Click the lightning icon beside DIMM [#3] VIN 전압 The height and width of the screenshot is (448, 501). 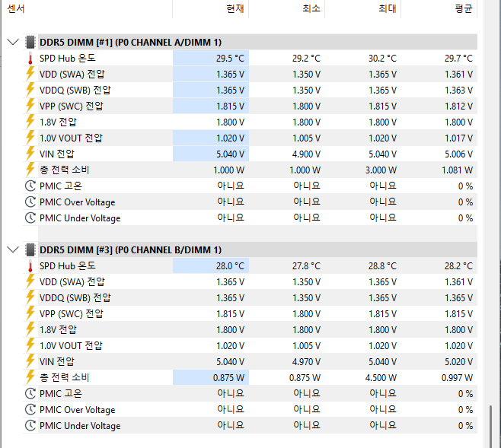(30, 361)
